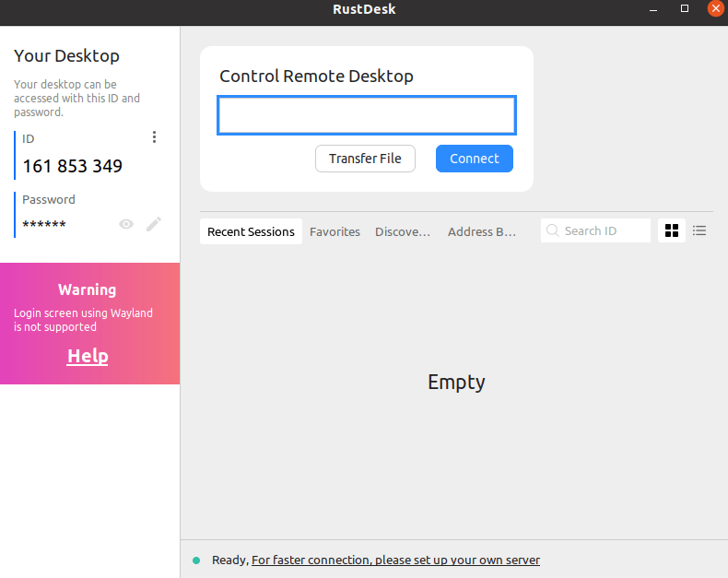
Task: Minimize the RustDesk window
Action: tap(652, 9)
